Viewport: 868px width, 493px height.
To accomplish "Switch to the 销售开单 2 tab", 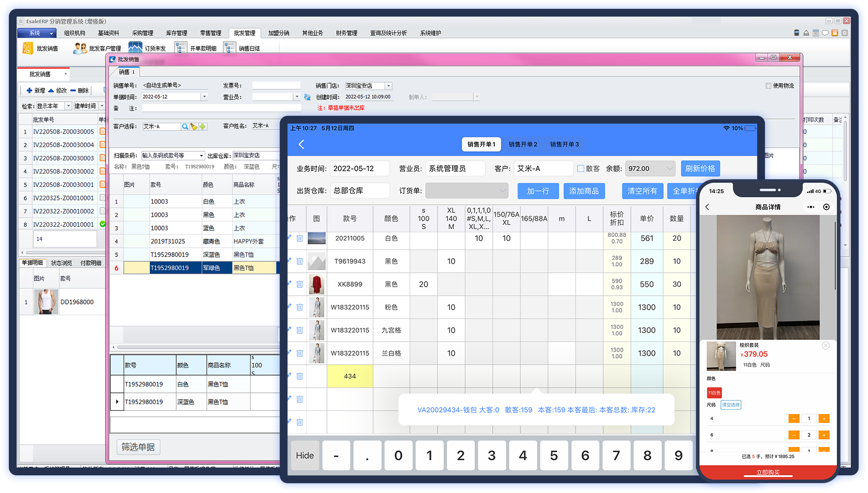I will pyautogui.click(x=522, y=144).
